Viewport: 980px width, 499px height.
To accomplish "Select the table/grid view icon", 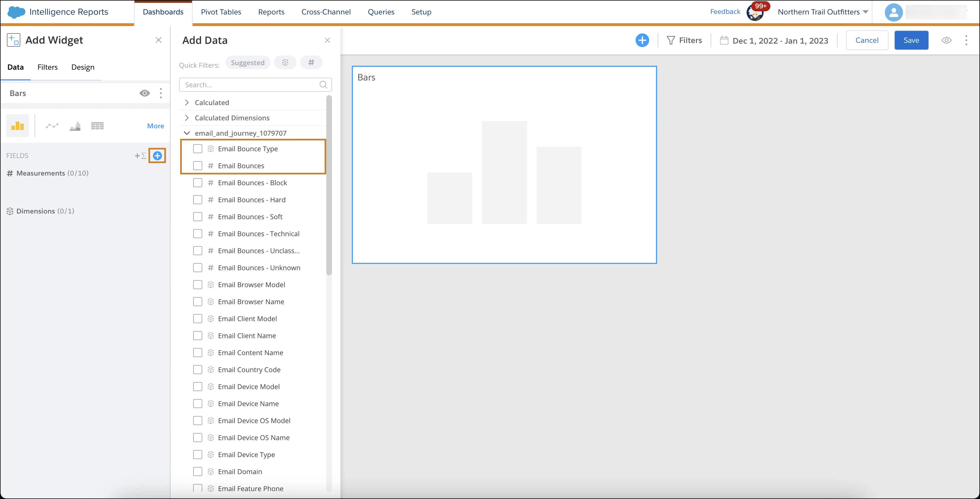I will (97, 125).
